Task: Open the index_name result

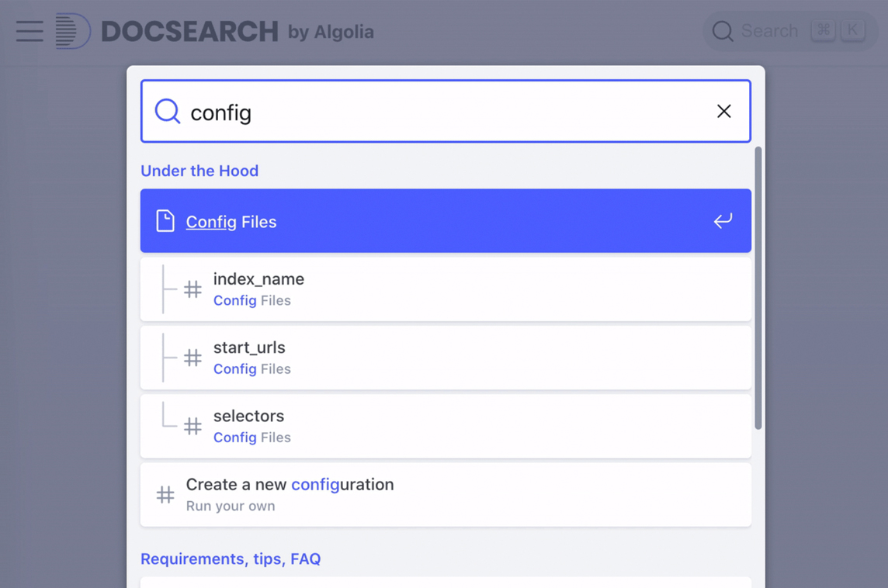Action: click(446, 289)
